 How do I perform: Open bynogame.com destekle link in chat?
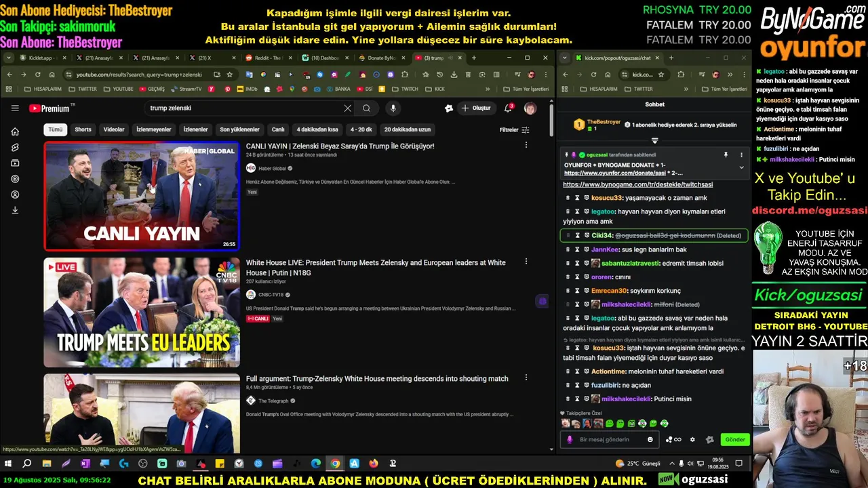point(637,184)
